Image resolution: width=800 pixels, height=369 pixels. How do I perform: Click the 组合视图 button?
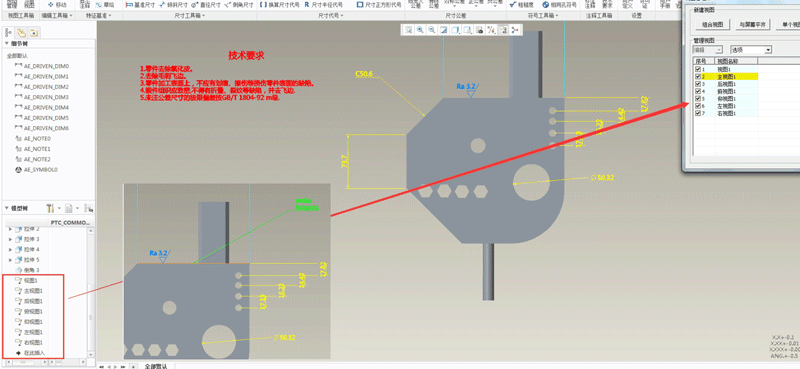(711, 24)
